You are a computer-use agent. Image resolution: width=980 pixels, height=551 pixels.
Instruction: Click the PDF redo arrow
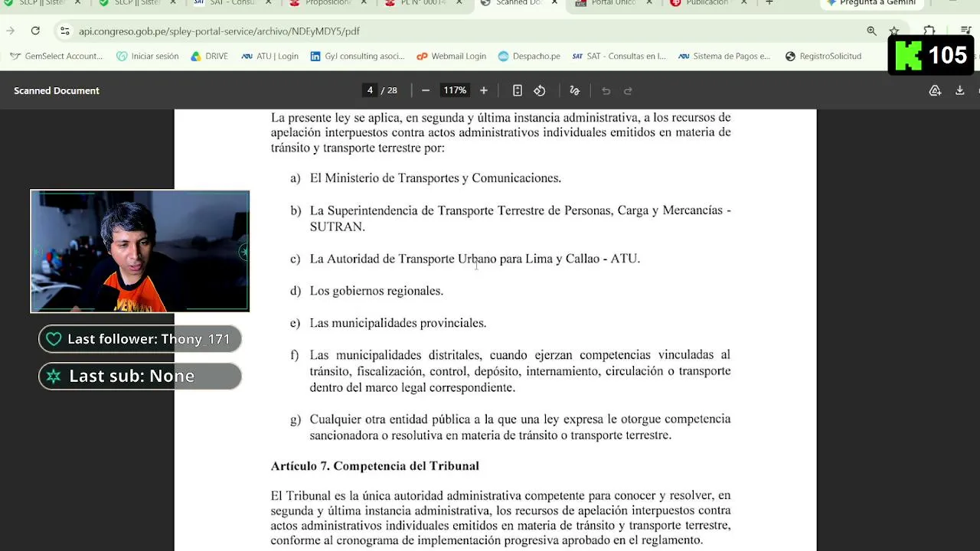click(x=628, y=90)
